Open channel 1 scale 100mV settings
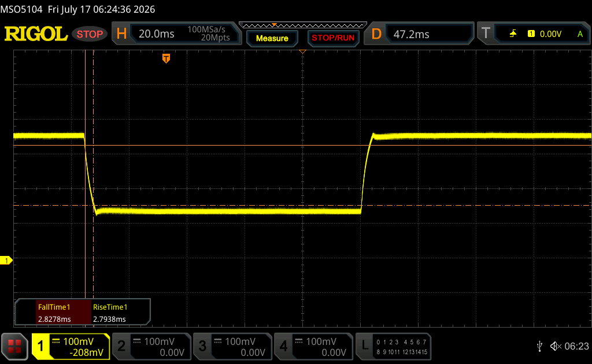Image resolution: width=592 pixels, height=364 pixels. pos(78,341)
